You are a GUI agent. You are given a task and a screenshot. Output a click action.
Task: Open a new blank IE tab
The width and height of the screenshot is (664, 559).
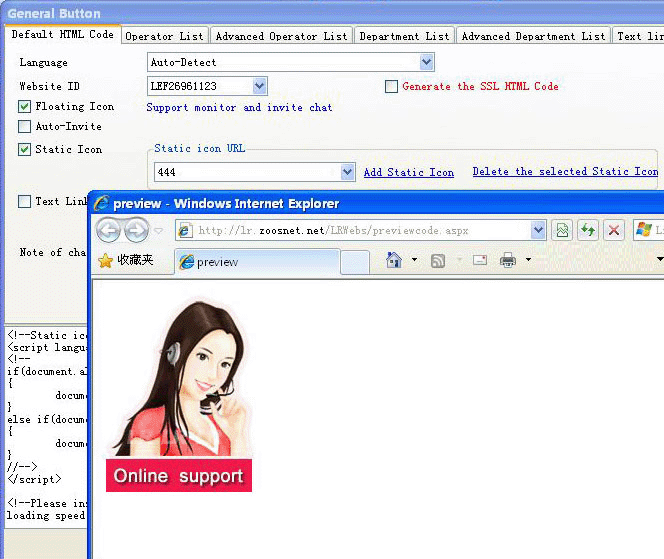click(x=355, y=262)
